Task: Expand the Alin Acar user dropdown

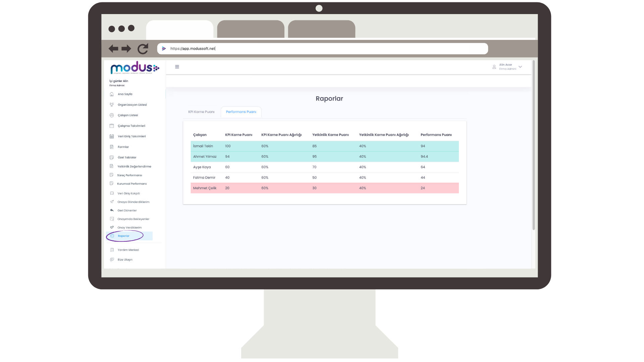Action: tap(520, 67)
